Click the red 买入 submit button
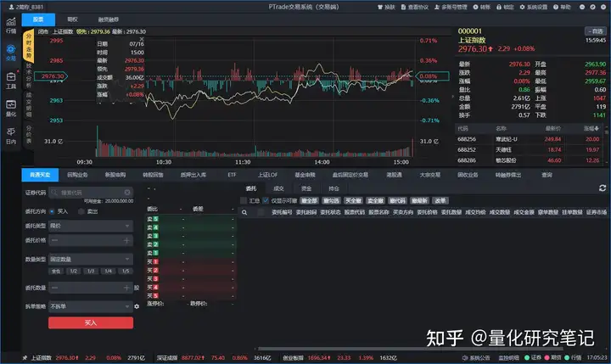The width and height of the screenshot is (611, 364). click(x=91, y=322)
